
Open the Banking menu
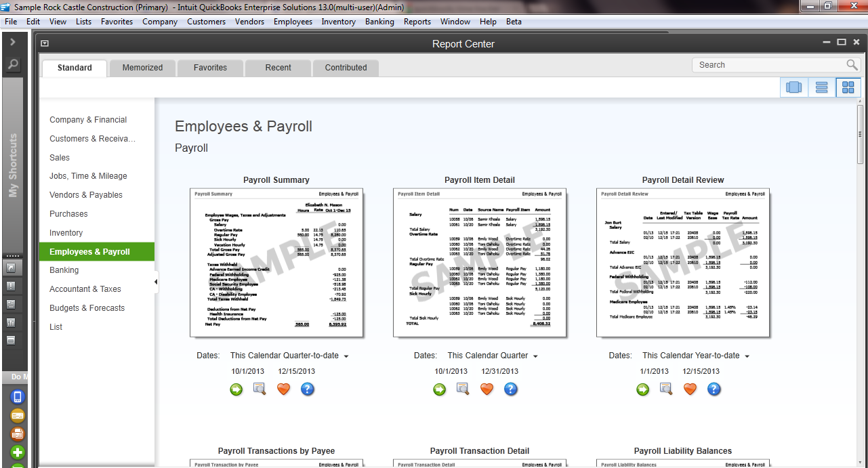(379, 22)
